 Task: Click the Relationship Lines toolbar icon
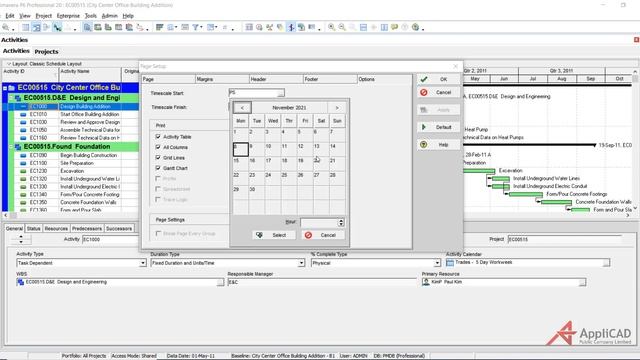click(57, 27)
